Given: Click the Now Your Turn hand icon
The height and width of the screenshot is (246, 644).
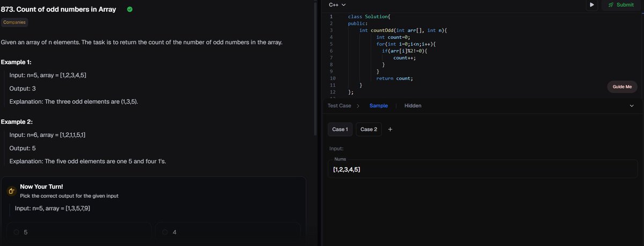Looking at the screenshot, I should [11, 191].
